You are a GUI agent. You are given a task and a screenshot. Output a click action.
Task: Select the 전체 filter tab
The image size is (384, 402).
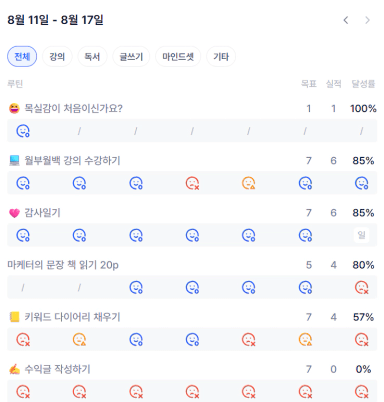tap(22, 56)
